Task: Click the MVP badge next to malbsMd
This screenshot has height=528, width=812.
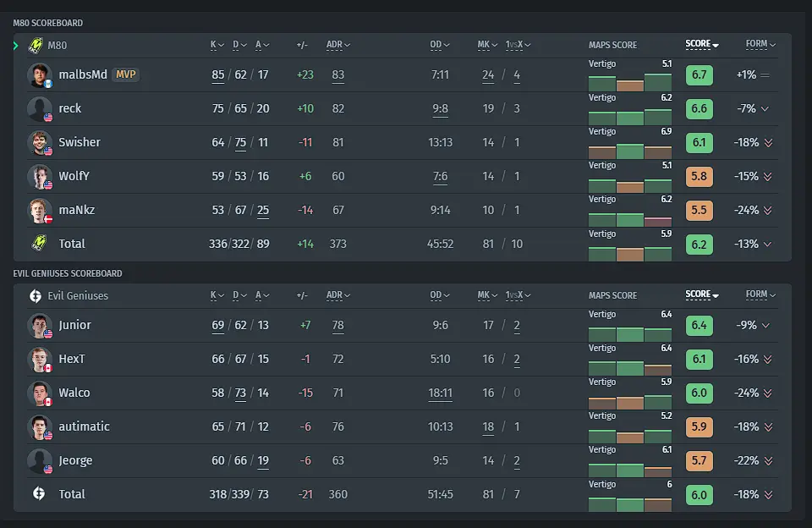Action: click(x=126, y=74)
